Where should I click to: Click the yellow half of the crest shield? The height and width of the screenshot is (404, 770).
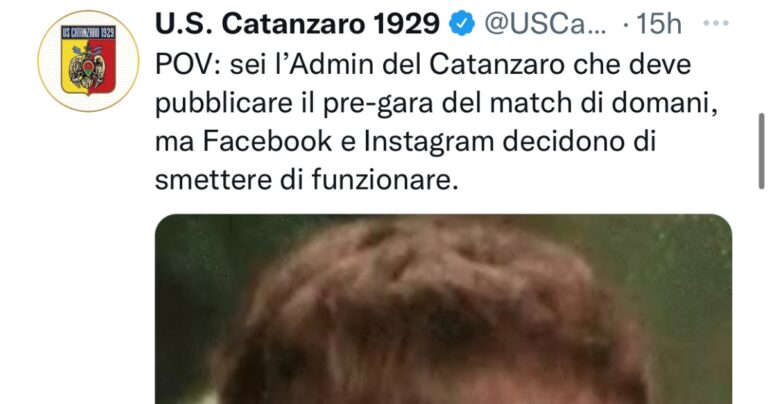click(75, 66)
